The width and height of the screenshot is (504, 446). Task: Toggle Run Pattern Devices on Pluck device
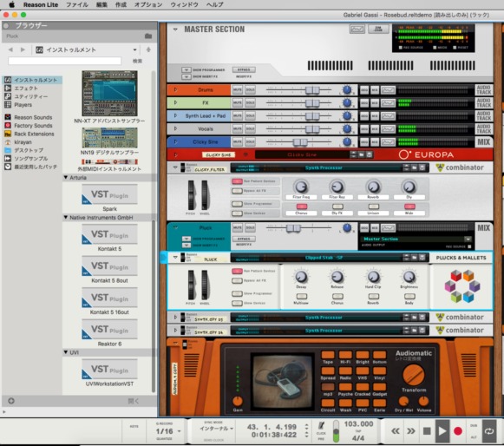coord(237,271)
